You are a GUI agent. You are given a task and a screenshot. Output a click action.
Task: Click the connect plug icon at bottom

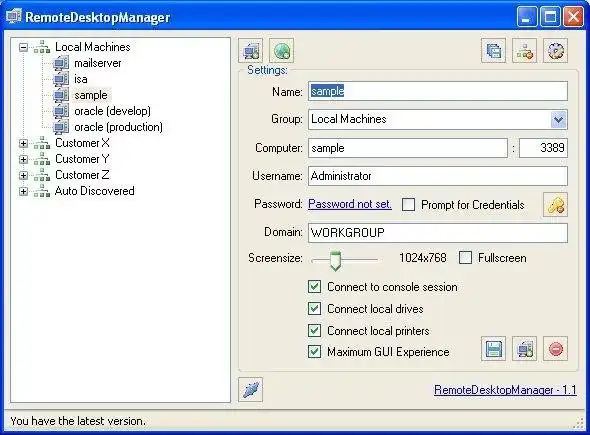point(251,389)
